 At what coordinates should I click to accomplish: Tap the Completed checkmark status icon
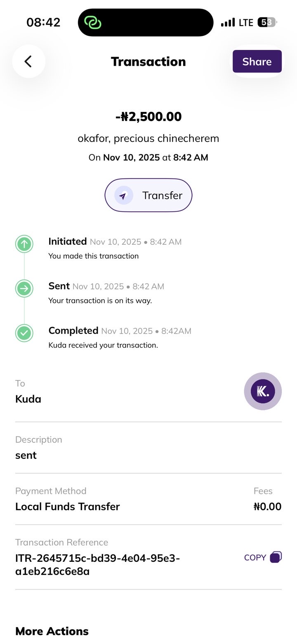coord(24,333)
